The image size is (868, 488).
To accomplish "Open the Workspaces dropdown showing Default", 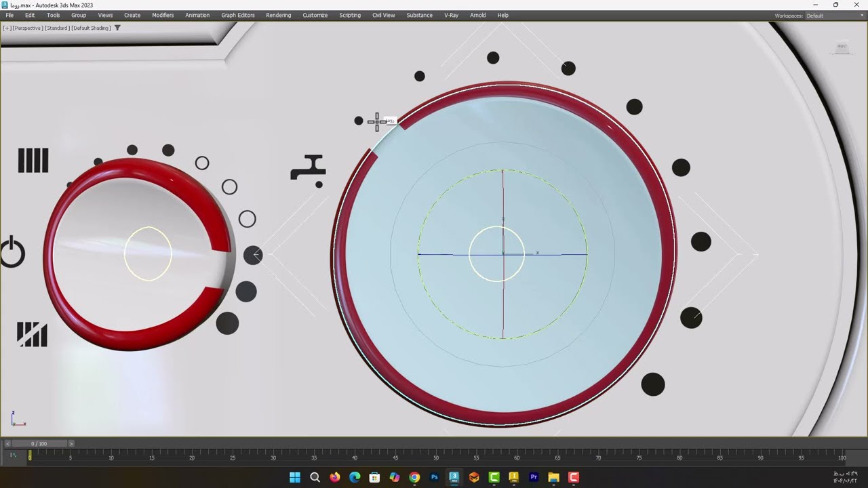I will pos(834,16).
